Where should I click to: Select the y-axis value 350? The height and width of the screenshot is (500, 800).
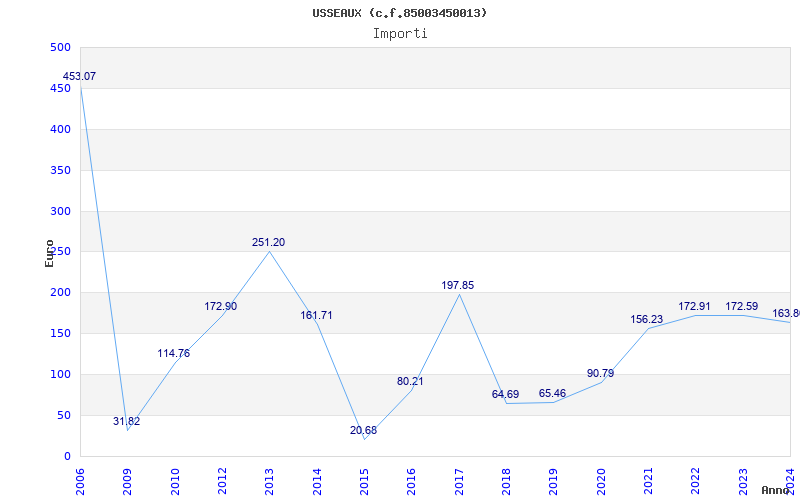pos(60,170)
